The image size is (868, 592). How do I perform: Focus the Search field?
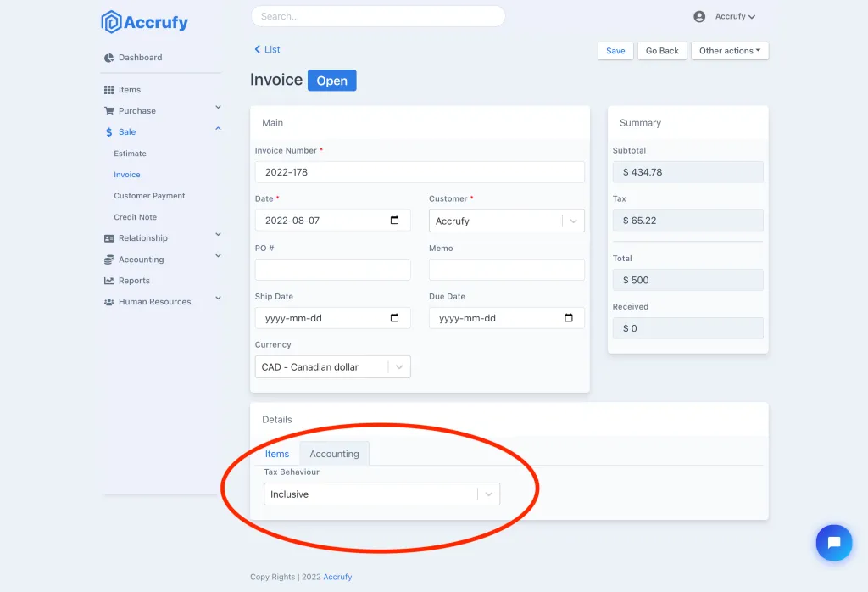[x=378, y=17]
